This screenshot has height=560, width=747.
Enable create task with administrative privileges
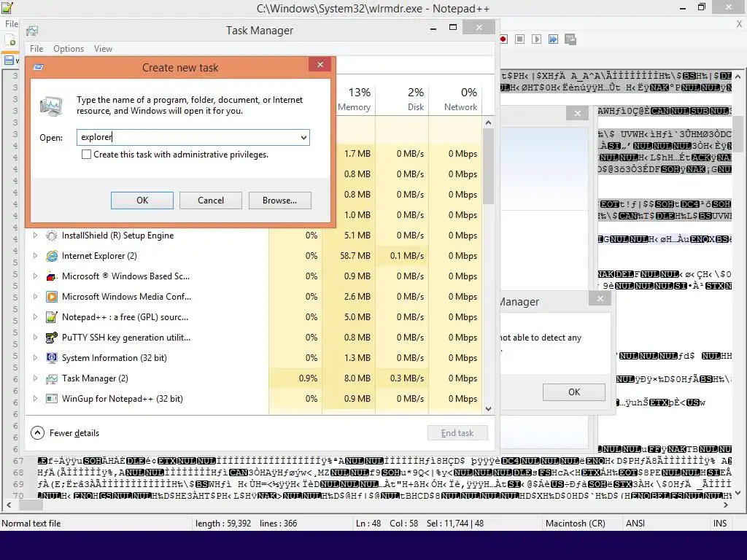86,155
